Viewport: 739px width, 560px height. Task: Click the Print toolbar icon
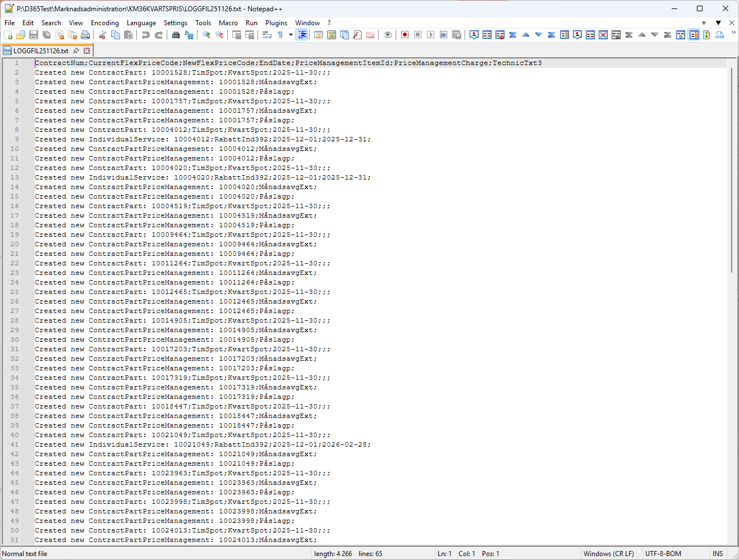coord(85,35)
